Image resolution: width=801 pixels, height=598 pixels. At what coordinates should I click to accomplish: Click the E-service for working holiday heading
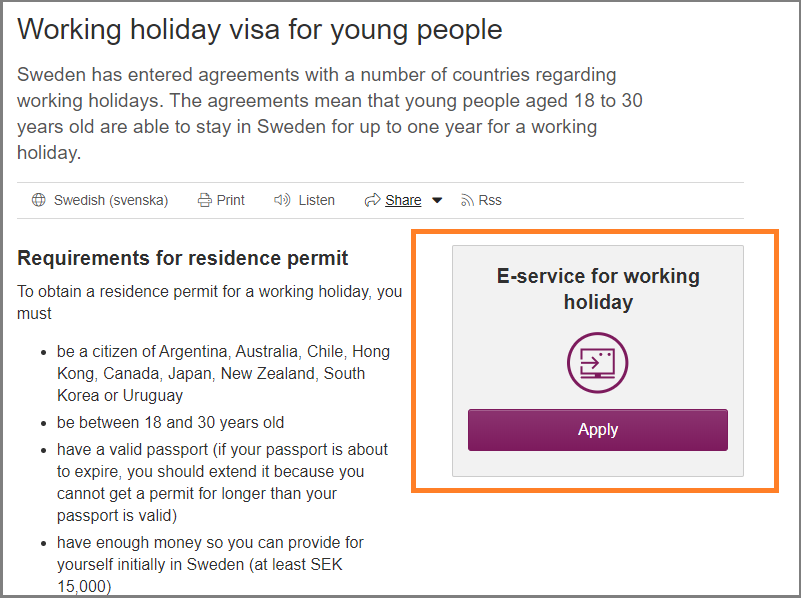click(598, 288)
